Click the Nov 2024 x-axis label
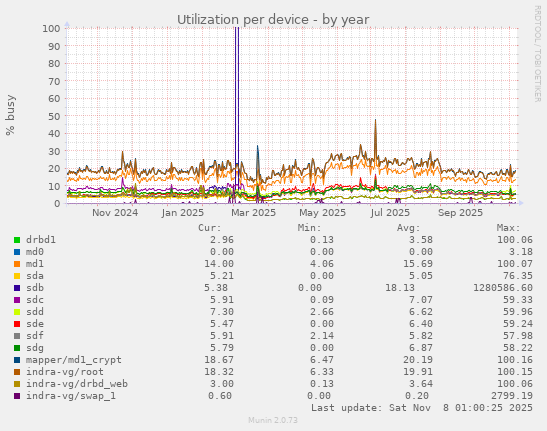Viewport: 547px width, 431px height. 115,213
